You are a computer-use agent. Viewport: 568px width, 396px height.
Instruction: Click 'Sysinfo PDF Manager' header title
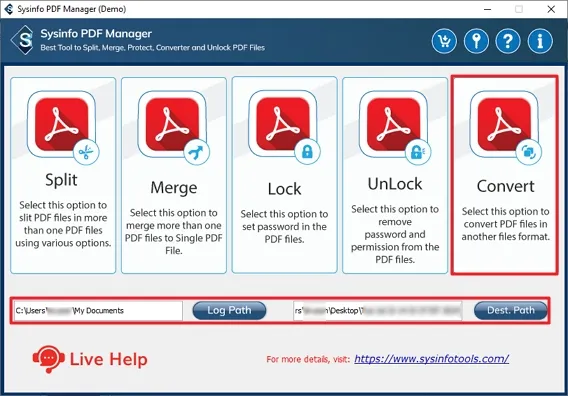tap(96, 34)
